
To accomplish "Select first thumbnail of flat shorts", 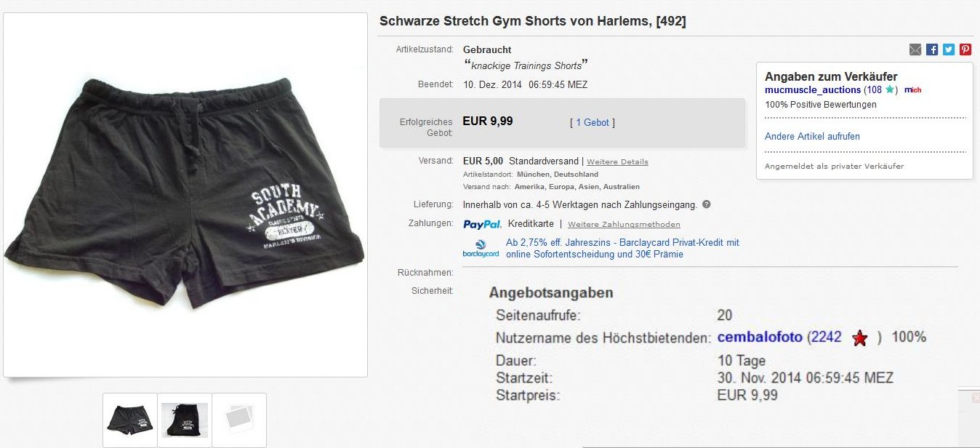I will (130, 420).
